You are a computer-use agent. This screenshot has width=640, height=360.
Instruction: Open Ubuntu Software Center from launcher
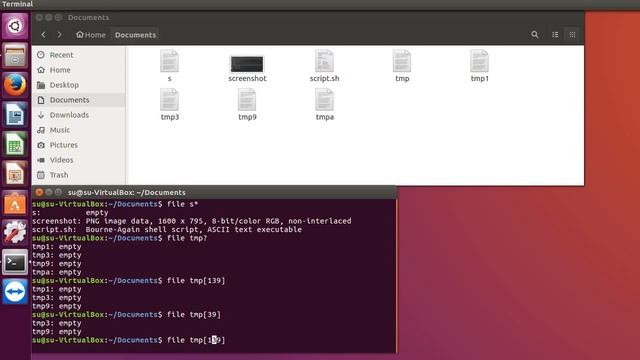[15, 203]
